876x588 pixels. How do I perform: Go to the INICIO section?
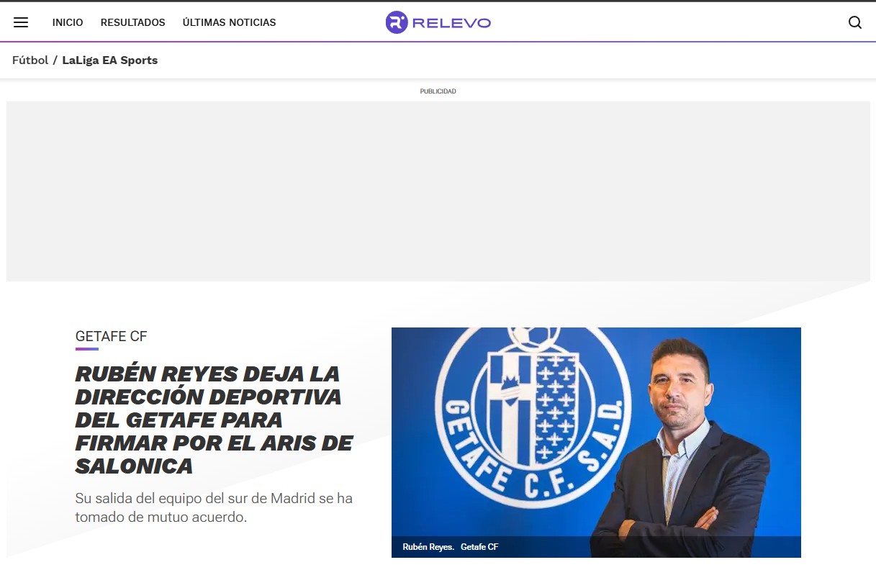click(68, 22)
